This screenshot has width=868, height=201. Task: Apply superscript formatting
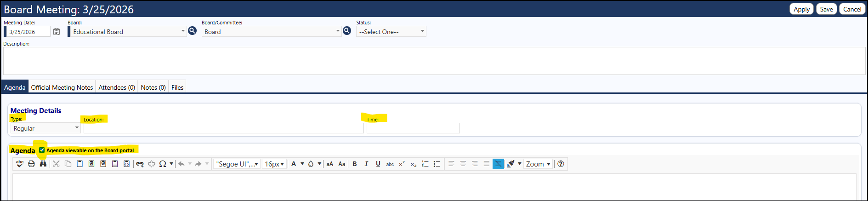tap(402, 164)
